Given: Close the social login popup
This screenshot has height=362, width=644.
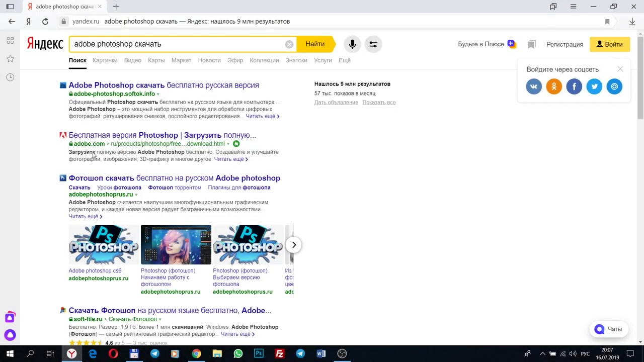Looking at the screenshot, I should [x=620, y=69].
